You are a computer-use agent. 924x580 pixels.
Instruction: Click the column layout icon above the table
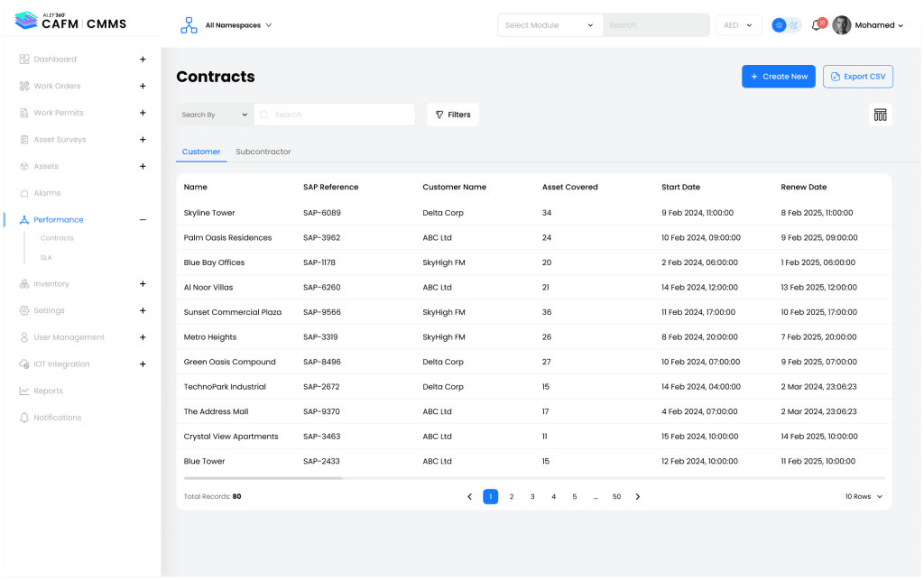point(880,115)
